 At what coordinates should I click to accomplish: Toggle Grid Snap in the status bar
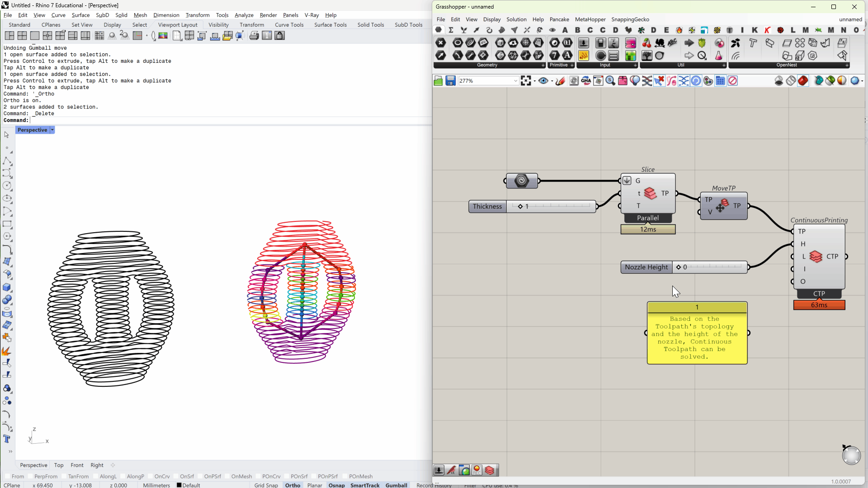click(266, 485)
